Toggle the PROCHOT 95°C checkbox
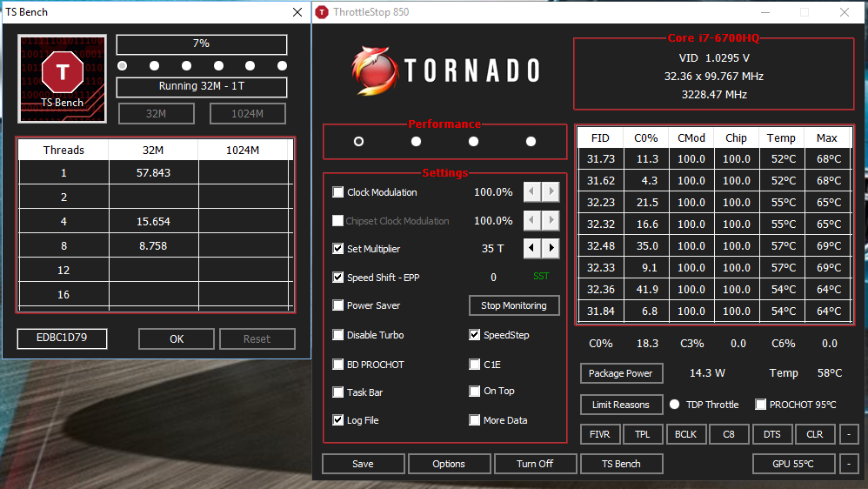Screen dimensions: 868x489 pyautogui.click(x=761, y=405)
